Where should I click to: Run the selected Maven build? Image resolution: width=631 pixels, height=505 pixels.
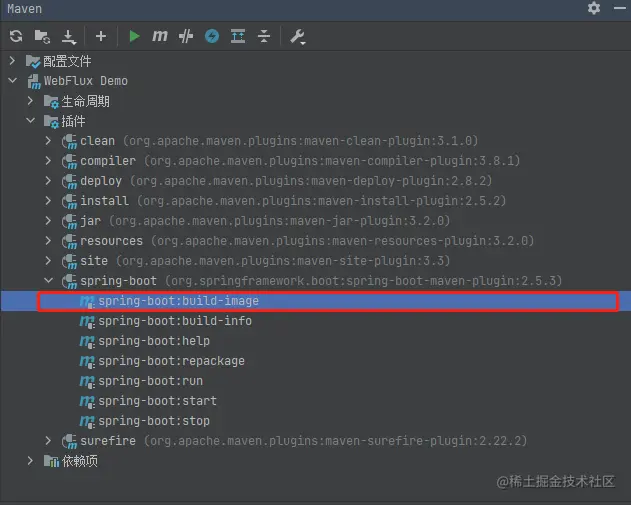(x=134, y=36)
